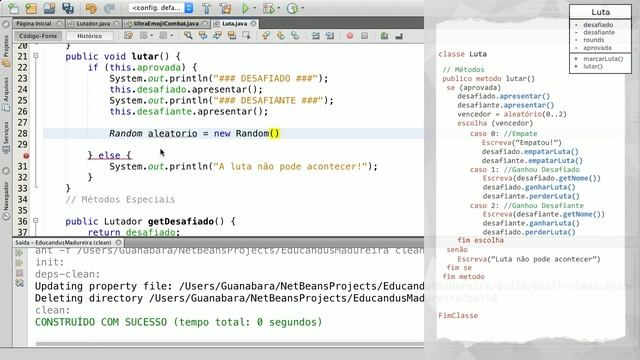This screenshot has height=360, width=640.
Task: Click the 'aprovada' attribute in Luta diagram
Action: (597, 48)
